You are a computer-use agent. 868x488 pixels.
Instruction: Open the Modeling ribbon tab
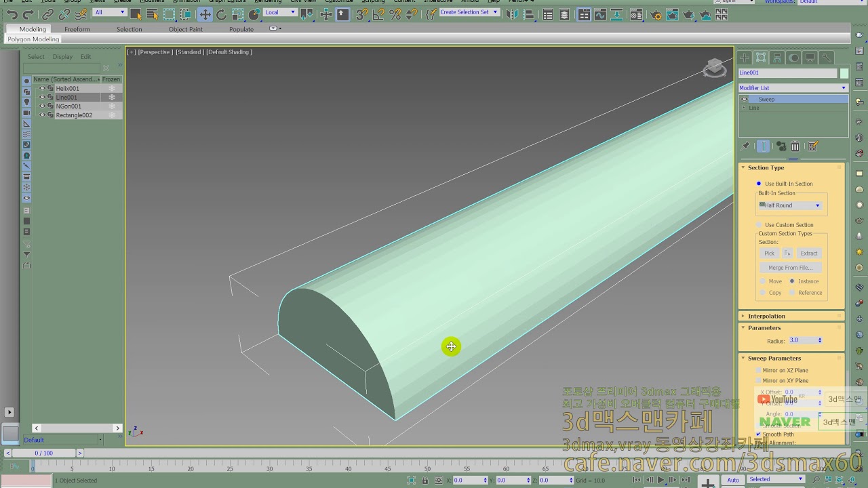click(x=33, y=29)
